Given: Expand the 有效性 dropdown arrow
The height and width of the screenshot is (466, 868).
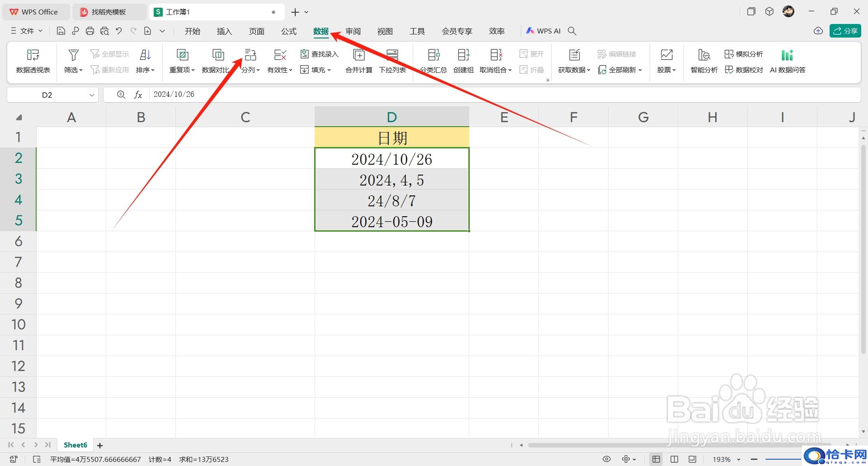Looking at the screenshot, I should click(291, 70).
